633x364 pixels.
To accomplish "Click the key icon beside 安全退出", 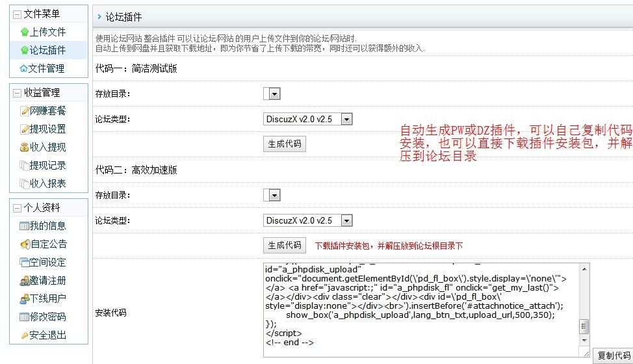I will 25,335.
